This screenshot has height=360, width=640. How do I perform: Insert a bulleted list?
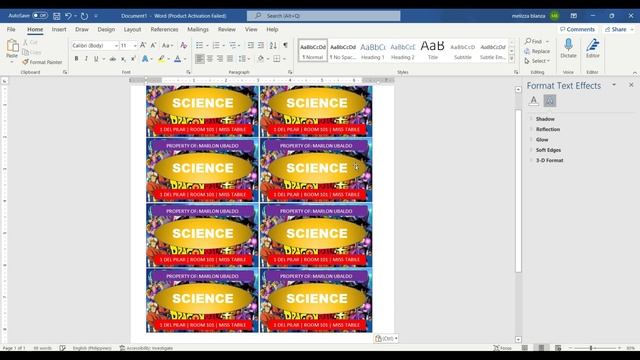coord(200,45)
